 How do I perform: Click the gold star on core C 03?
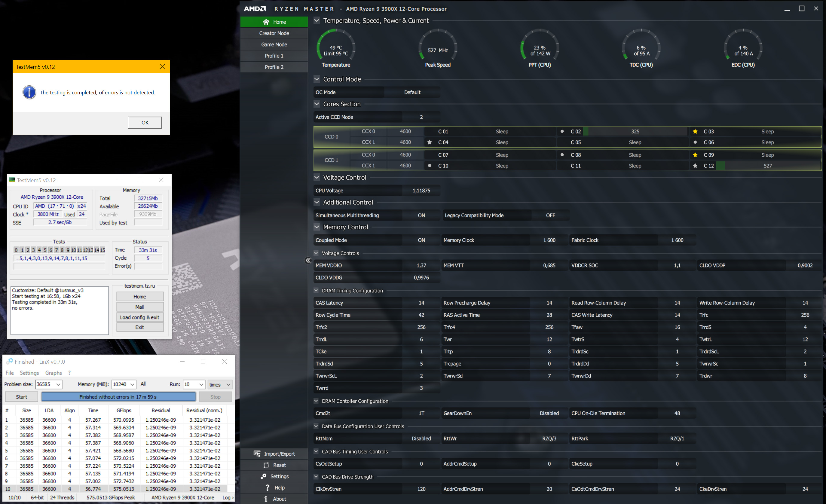(695, 131)
